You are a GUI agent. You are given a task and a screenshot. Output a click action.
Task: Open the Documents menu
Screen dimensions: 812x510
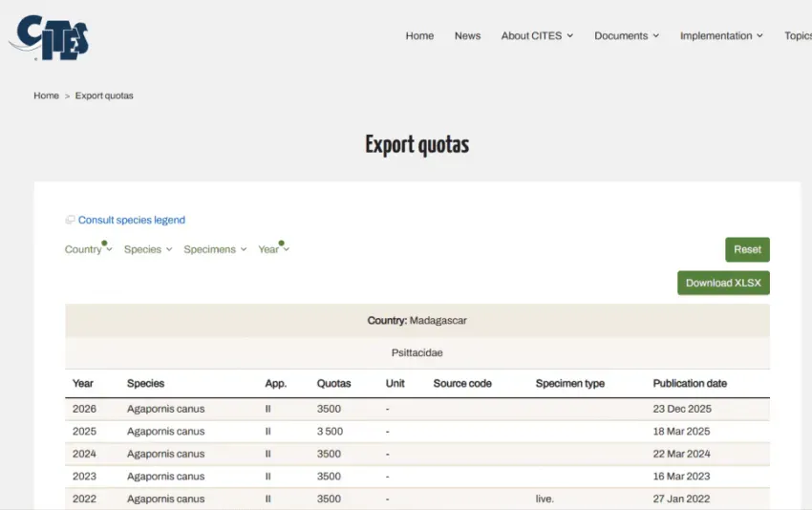coord(627,35)
